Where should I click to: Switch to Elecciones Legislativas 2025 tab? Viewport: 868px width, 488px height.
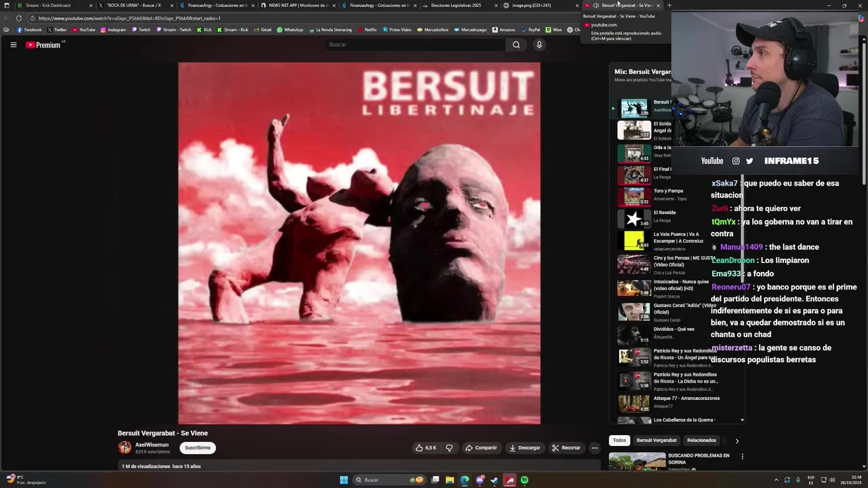(460, 5)
